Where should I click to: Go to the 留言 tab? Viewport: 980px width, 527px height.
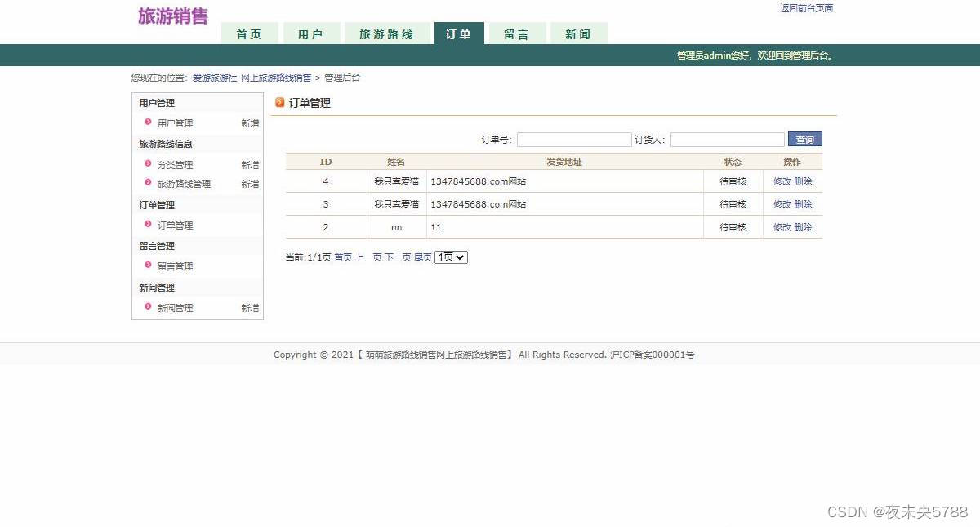point(517,33)
